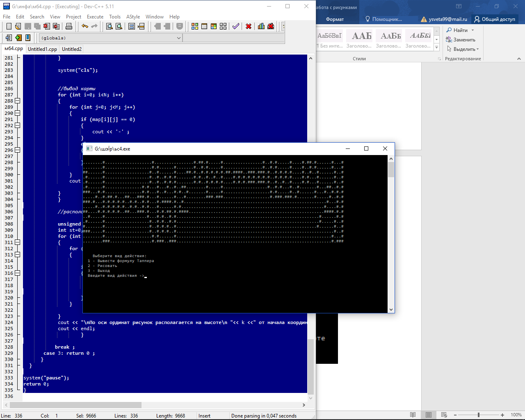This screenshot has height=420, width=525.
Task: Open the Execute menu
Action: [95, 17]
